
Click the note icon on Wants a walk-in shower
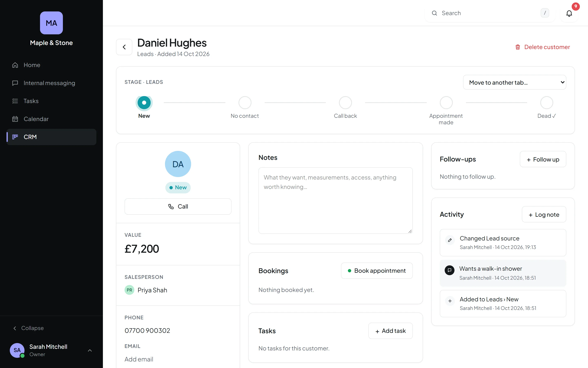450,270
